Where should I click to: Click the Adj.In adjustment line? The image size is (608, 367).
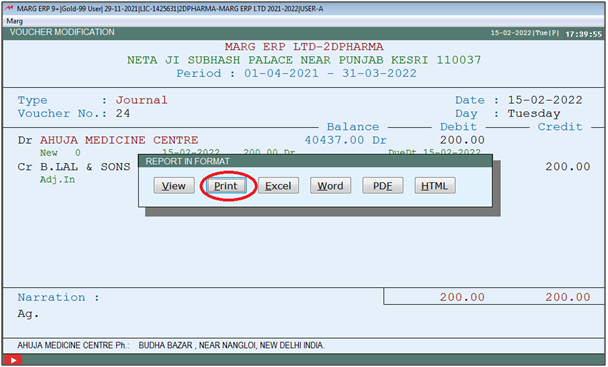pos(57,180)
